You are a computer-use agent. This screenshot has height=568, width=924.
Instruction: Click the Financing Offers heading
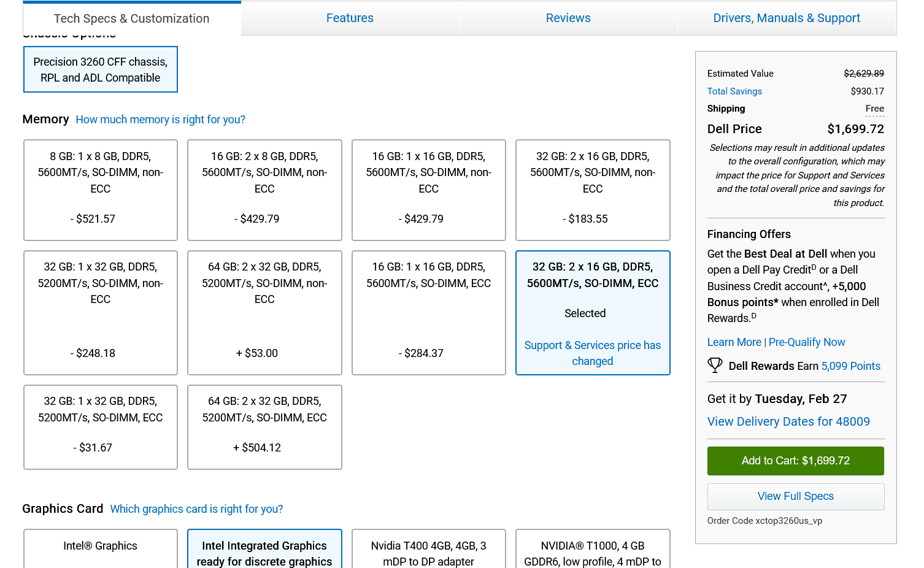749,234
